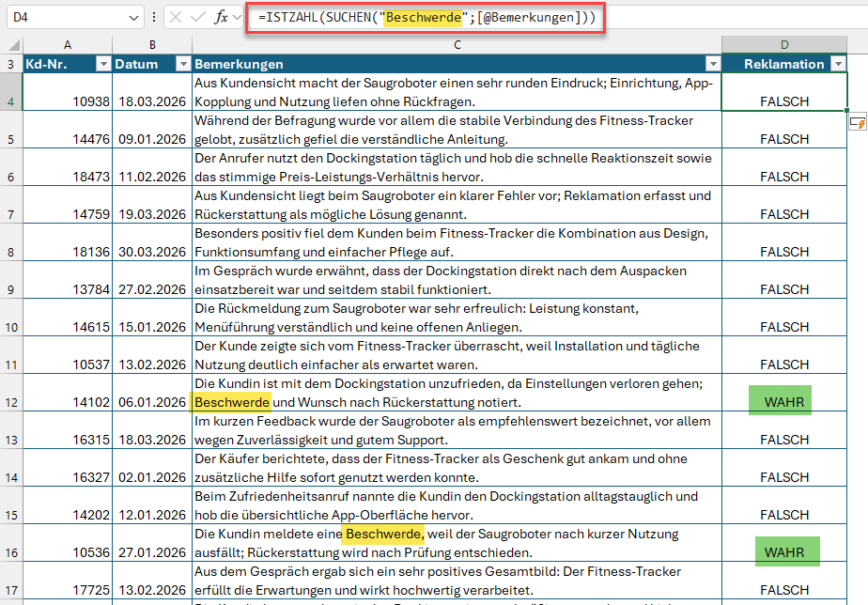Select customer number 18473

[68, 167]
